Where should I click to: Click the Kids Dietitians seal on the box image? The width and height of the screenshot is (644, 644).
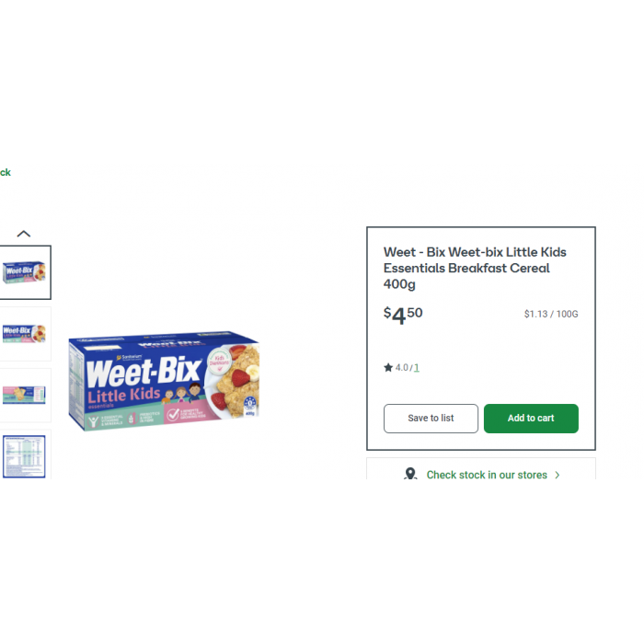(219, 362)
